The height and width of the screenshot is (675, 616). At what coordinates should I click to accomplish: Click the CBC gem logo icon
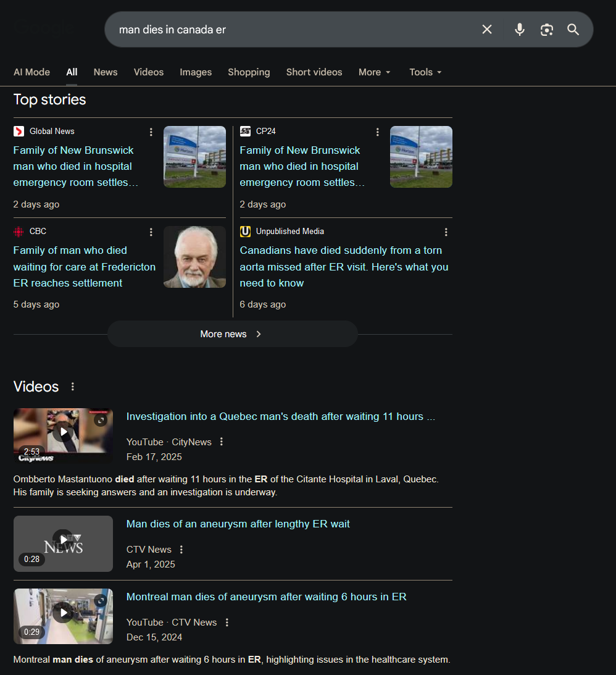pyautogui.click(x=19, y=232)
